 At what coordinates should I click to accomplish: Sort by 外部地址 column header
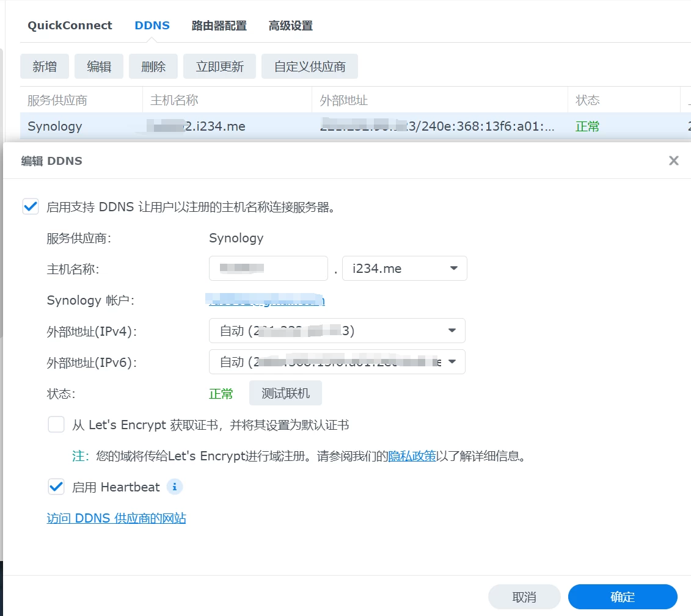440,100
